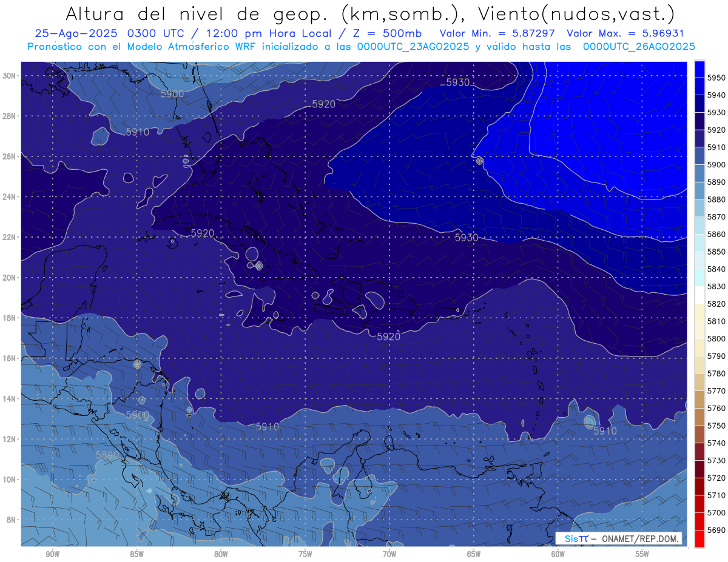
Task: Click the 5740 value on the color legend
Action: click(716, 443)
